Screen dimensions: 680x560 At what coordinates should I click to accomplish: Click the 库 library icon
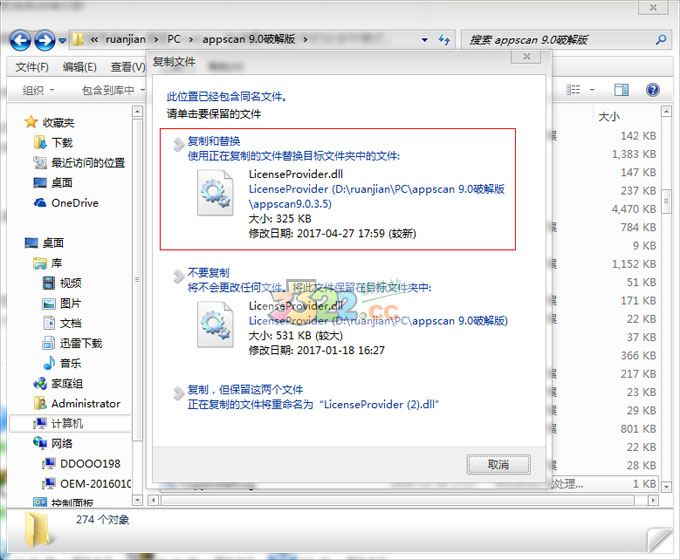[40, 263]
